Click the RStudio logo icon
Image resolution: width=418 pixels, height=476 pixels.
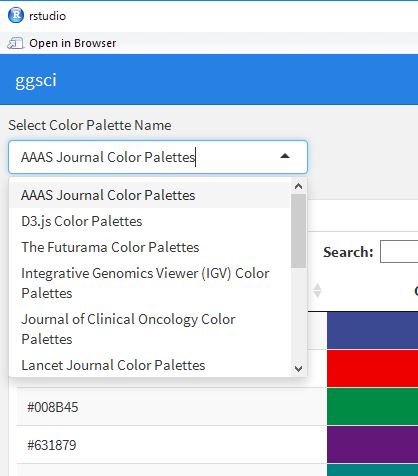16,15
